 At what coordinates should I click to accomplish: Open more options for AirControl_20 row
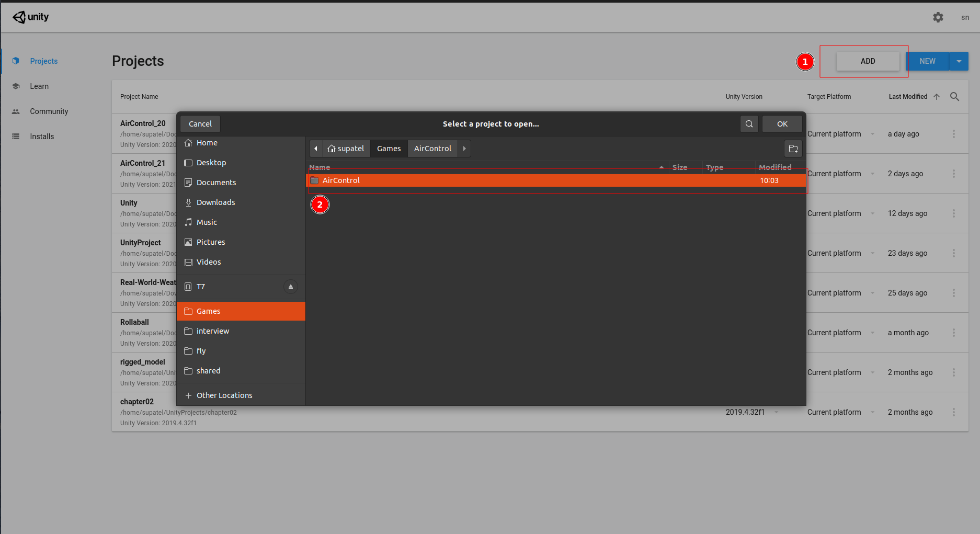click(954, 134)
